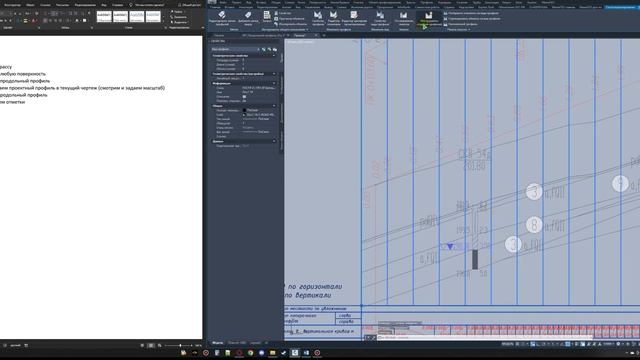Viewport: 640px width, 360px height.
Task: Open the Конструктор tab in Word
Action: [x=12, y=5]
